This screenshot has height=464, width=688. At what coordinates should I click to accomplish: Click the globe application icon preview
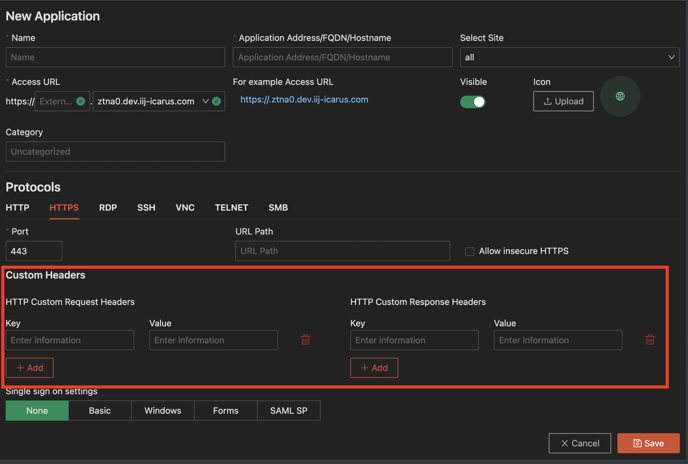click(x=620, y=97)
